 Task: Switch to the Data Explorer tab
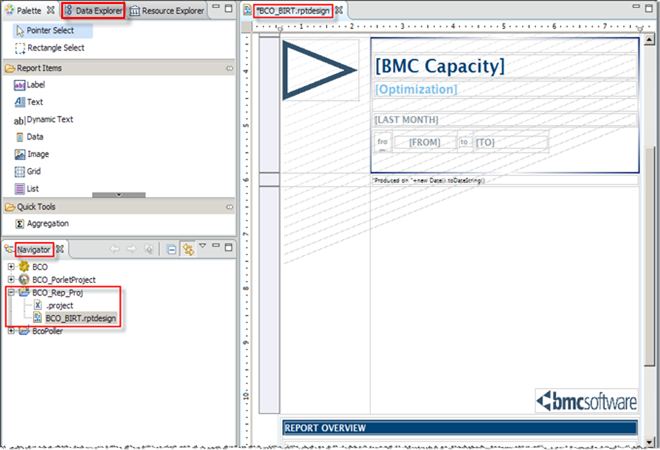[93, 11]
